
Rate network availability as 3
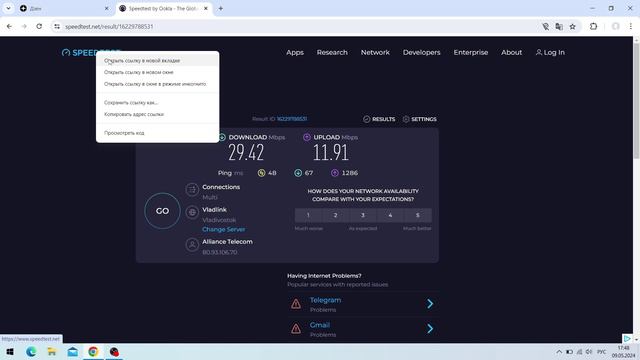click(x=363, y=215)
